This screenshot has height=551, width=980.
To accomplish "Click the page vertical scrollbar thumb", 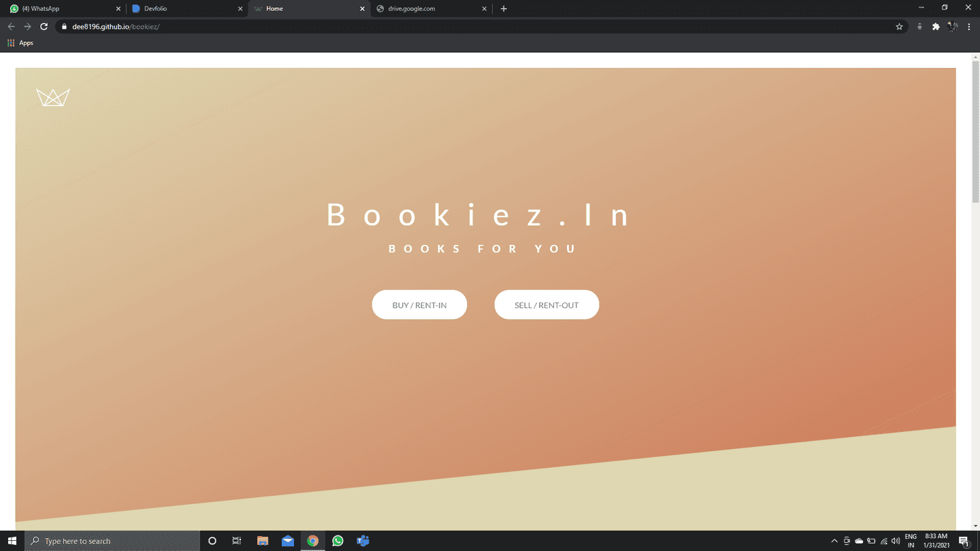I will (975, 132).
